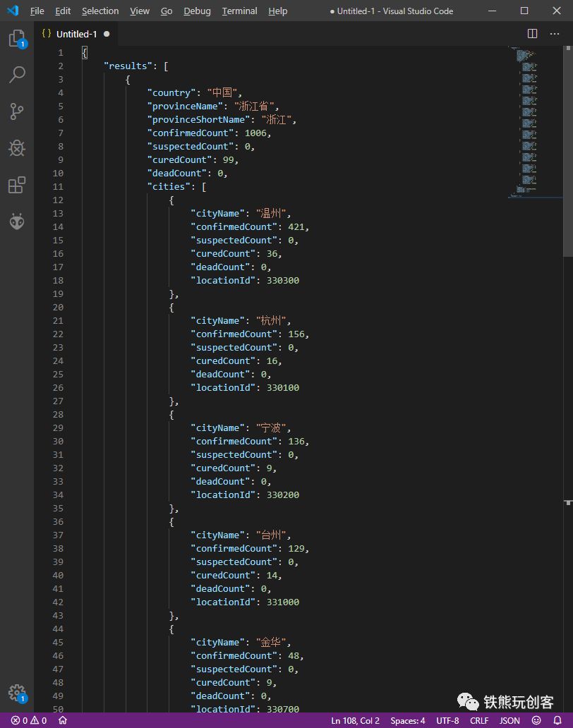Click the cityName value "台州"
This screenshot has width=573, height=728.
271,535
